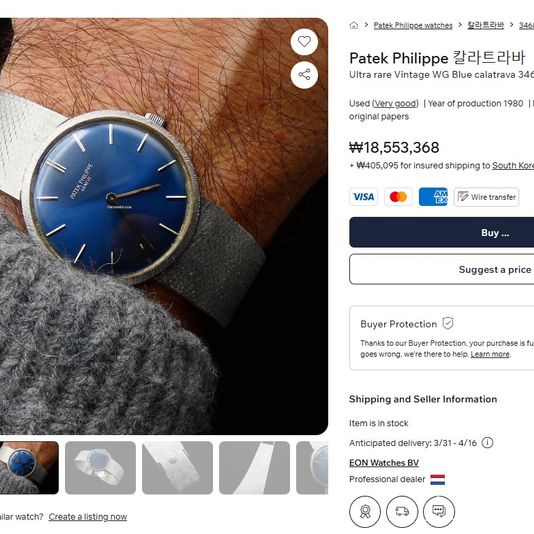Choose Wire transfer payment option
This screenshot has width=534, height=534.
point(486,197)
